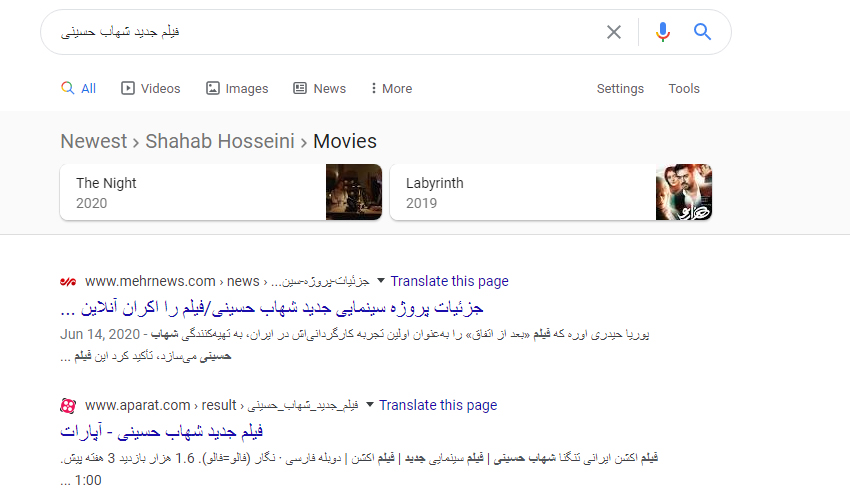Screen dimensions: 850x500
Task: Click the Labyrinth poster thumbnail
Action: (684, 192)
